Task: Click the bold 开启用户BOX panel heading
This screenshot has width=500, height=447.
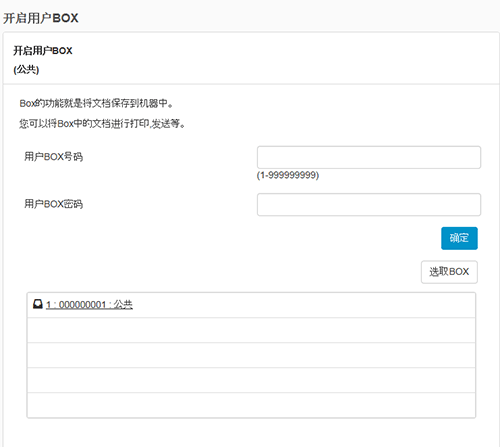Action: [43, 51]
